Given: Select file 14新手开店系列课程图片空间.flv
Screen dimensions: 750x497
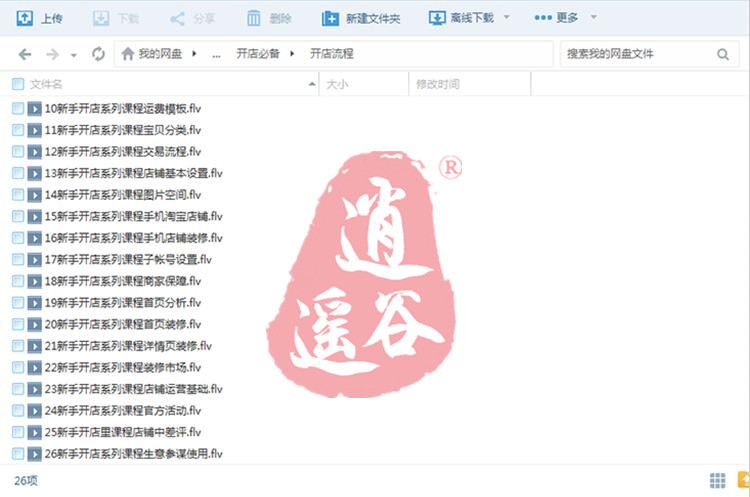Looking at the screenshot, I should (123, 195).
